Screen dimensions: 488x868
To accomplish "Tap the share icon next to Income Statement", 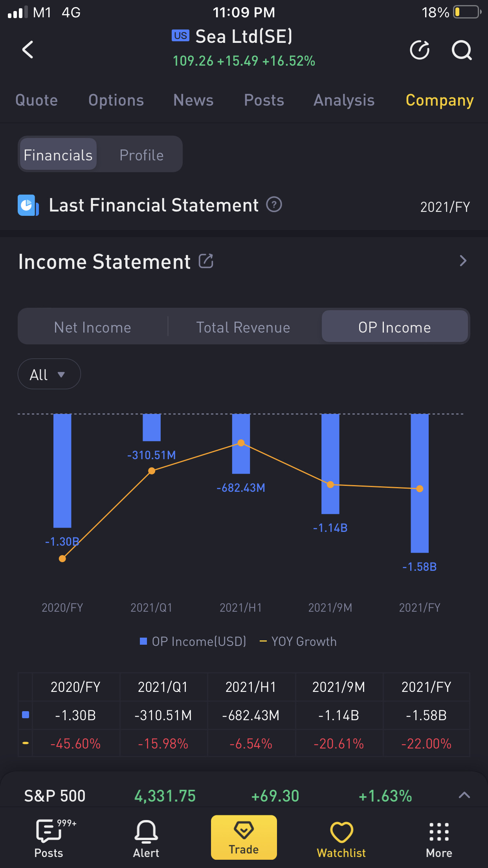I will (x=206, y=261).
